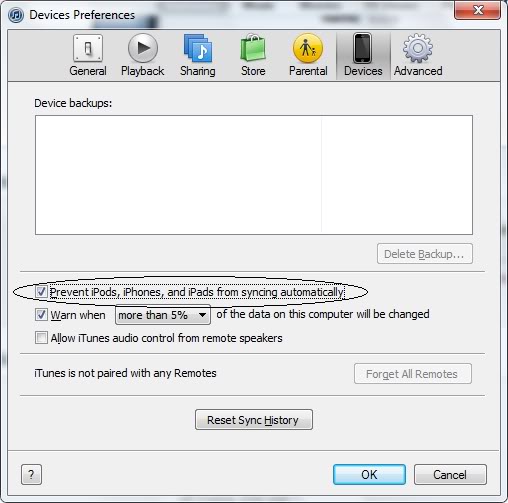Uncheck Prevent iPods, iPhones, and iPads from syncing
508x503 pixels.
coord(41,292)
